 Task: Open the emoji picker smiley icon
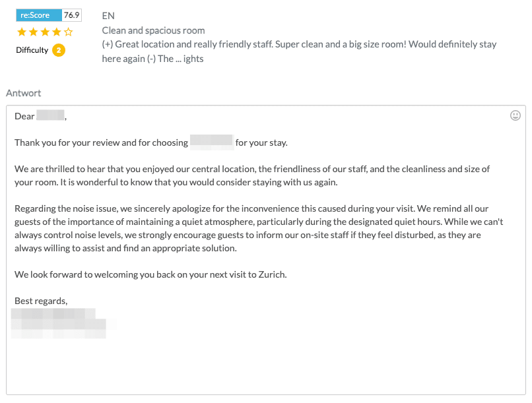point(515,115)
